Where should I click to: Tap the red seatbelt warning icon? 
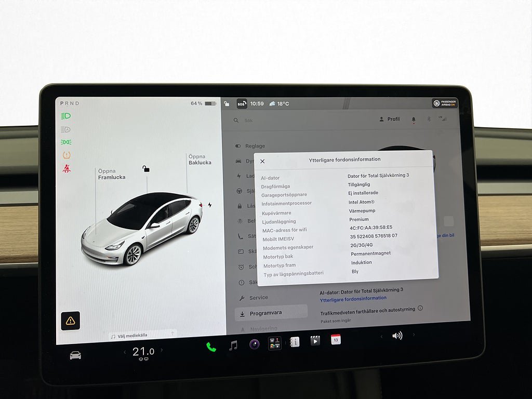[66, 168]
